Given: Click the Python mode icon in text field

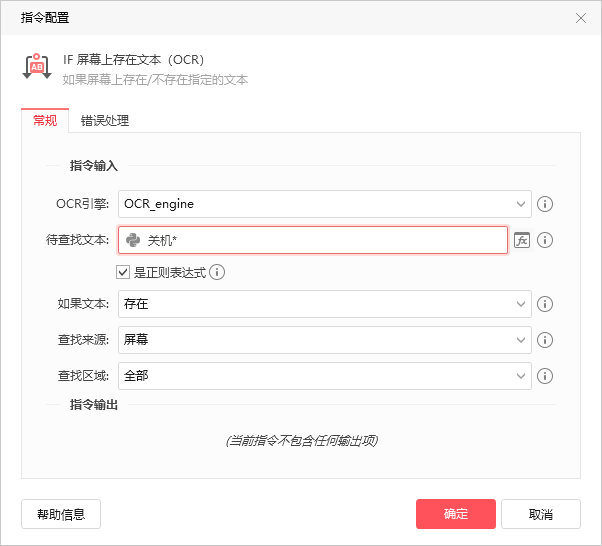Looking at the screenshot, I should coord(132,240).
